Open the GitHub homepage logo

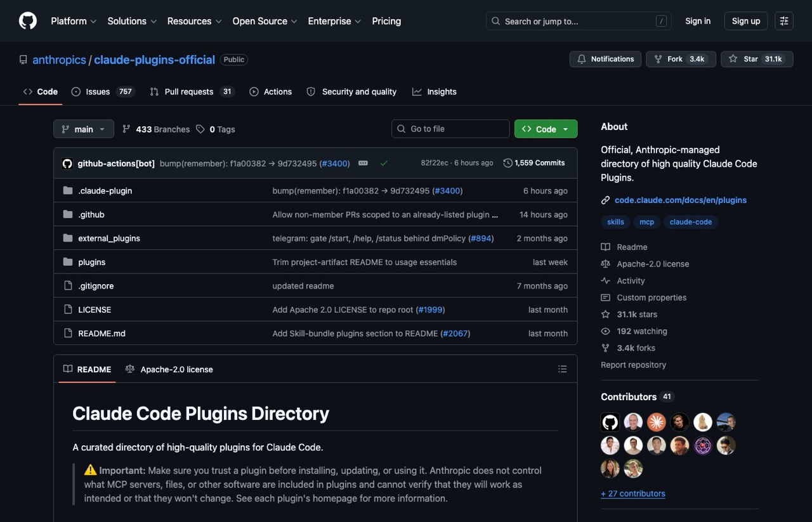tap(28, 21)
